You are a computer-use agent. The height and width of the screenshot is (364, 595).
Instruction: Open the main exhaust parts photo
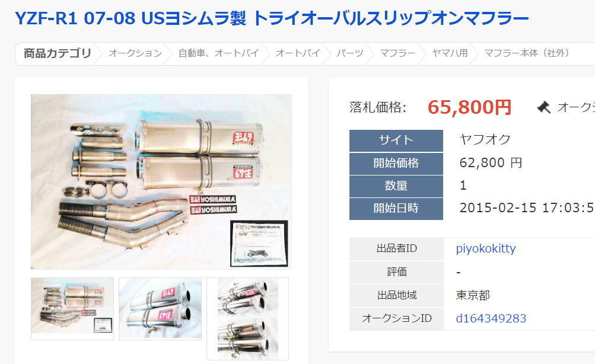(161, 181)
